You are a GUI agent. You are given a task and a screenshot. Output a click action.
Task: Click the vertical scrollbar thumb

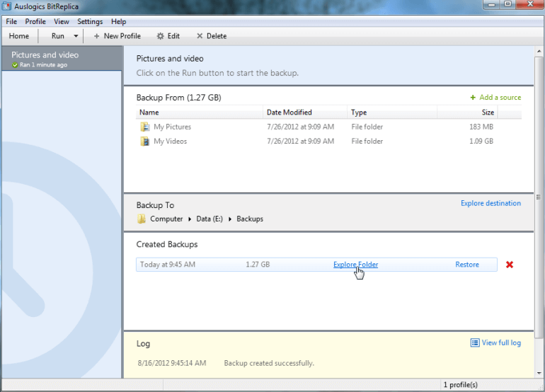[x=539, y=197]
